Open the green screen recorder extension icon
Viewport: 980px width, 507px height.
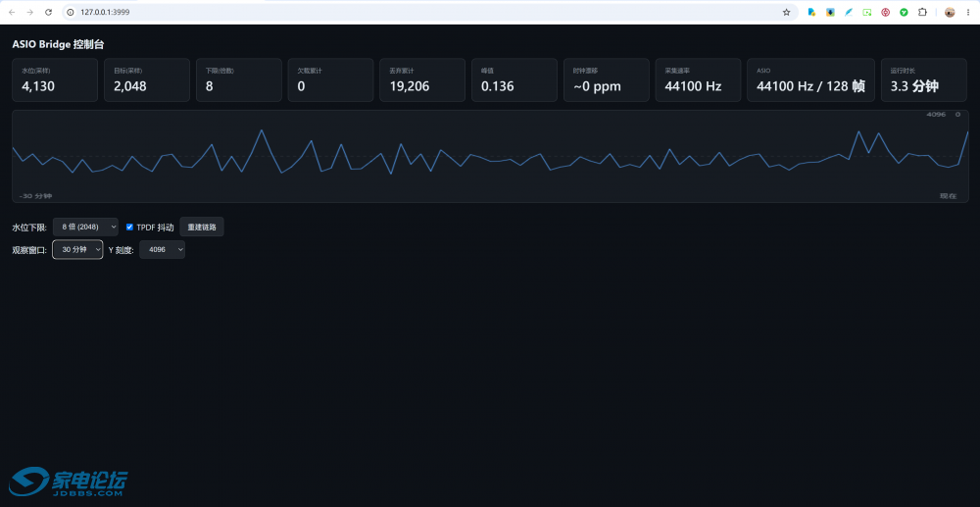[x=867, y=12]
